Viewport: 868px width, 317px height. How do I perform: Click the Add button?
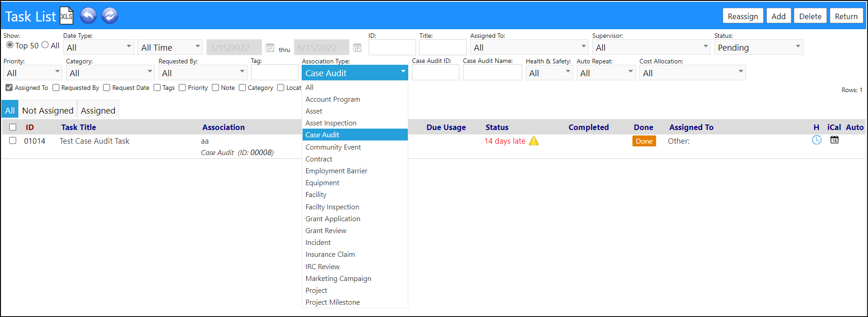[779, 16]
